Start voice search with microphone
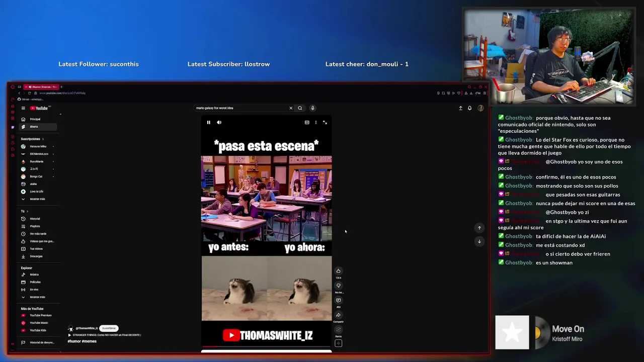The height and width of the screenshot is (362, 644). (312, 108)
